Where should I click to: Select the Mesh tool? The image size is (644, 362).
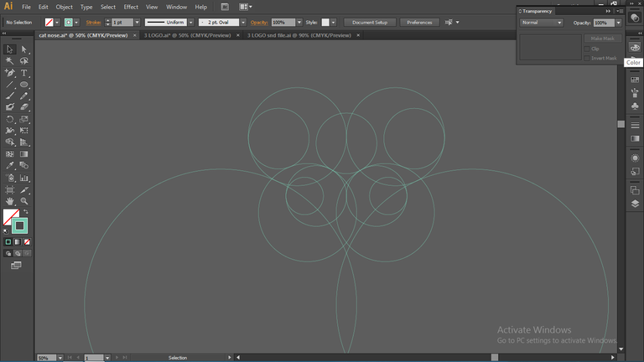(x=9, y=154)
